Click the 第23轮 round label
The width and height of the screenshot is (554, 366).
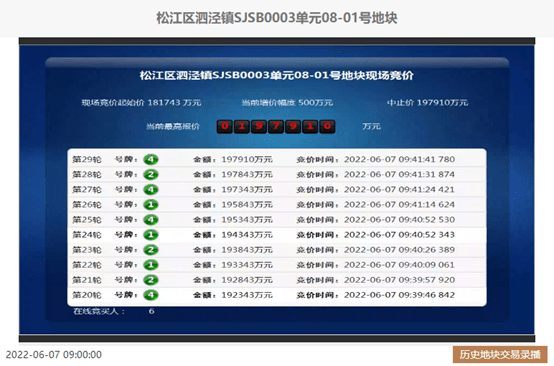(x=87, y=250)
